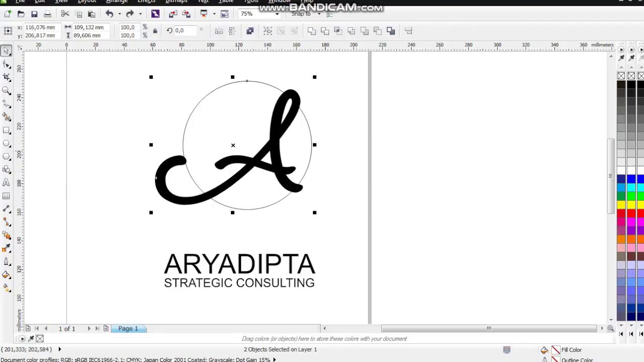Trim the selected objects

325,31
